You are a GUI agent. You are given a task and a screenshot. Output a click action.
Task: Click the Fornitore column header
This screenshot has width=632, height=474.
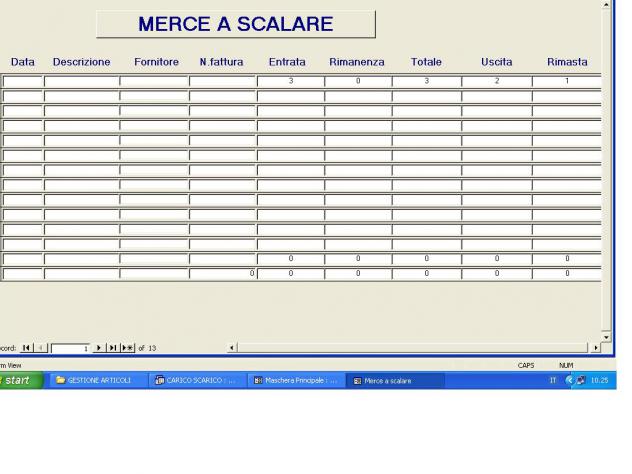[156, 62]
